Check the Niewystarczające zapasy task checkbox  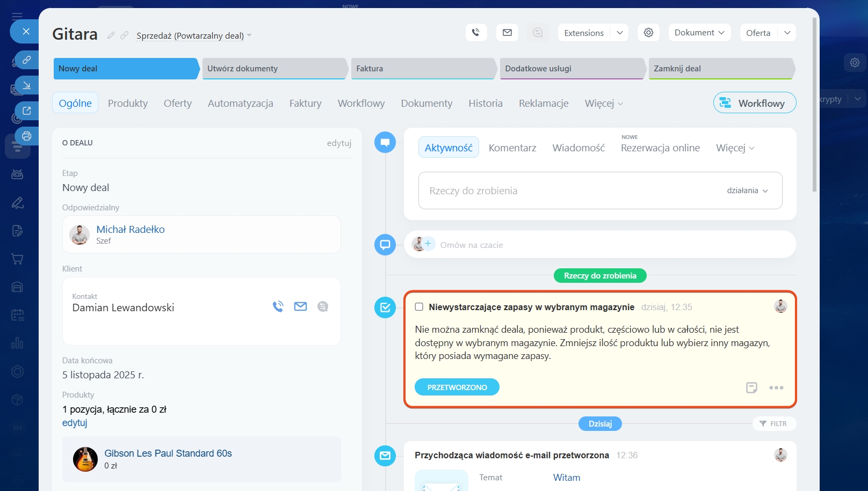tap(419, 307)
